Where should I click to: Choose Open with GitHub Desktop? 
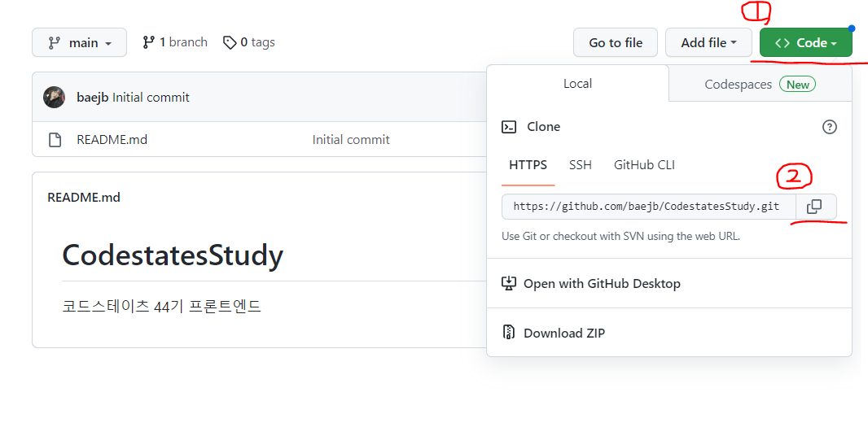(669, 284)
